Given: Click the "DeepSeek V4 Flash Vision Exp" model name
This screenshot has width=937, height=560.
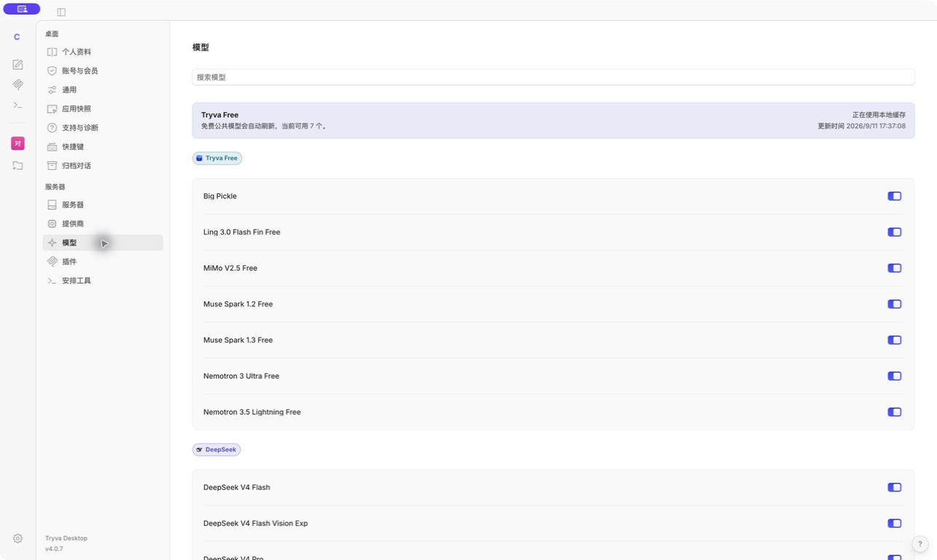Looking at the screenshot, I should 256,524.
